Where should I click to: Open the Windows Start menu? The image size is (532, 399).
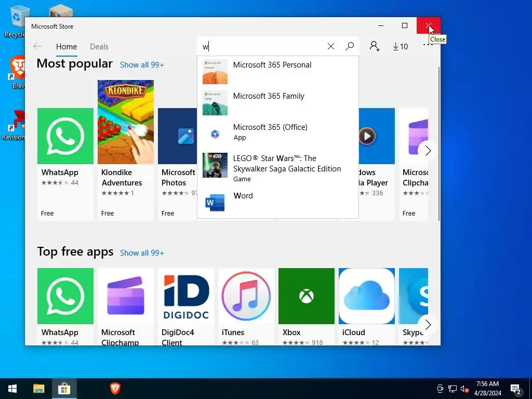12,389
